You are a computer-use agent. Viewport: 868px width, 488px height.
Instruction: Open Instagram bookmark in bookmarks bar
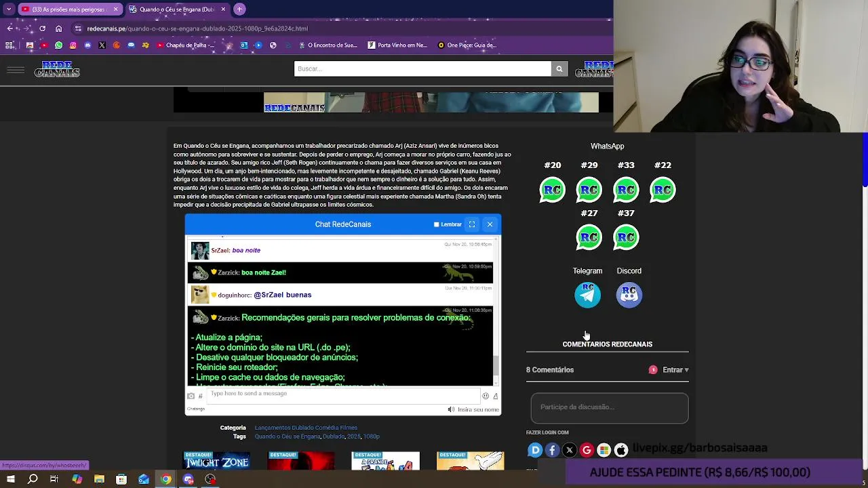click(73, 45)
